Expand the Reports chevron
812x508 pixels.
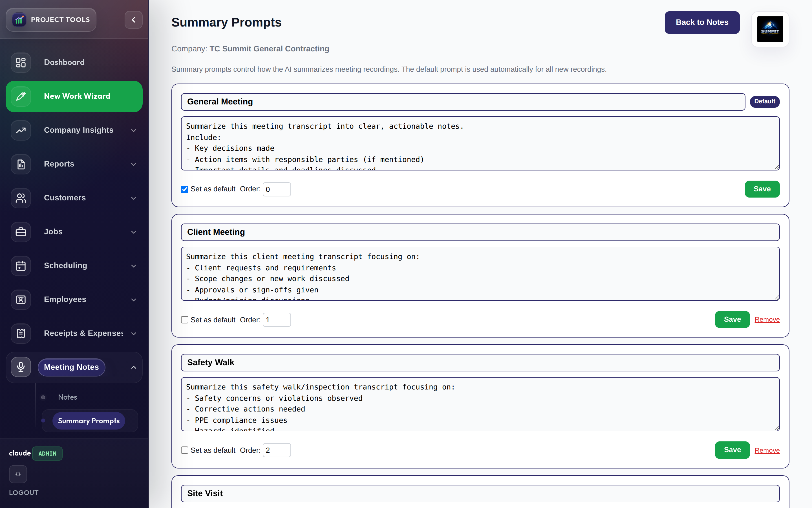coord(134,164)
